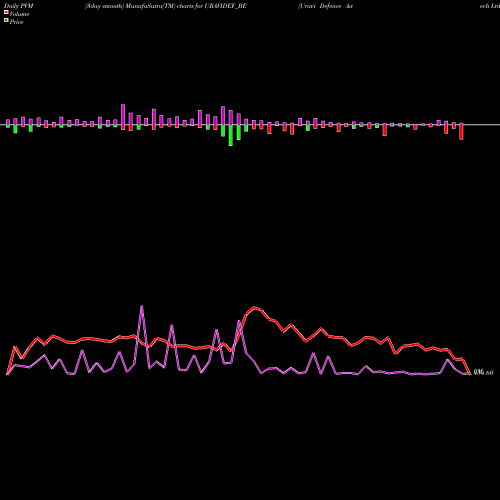
Task: Click the "Daily PVM" heading text
Action: click(x=19, y=6)
